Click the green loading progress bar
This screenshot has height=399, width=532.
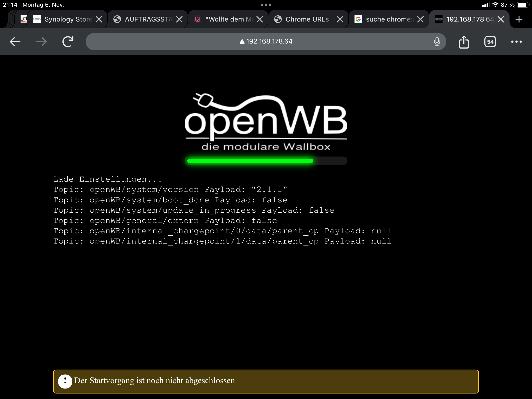coord(250,161)
